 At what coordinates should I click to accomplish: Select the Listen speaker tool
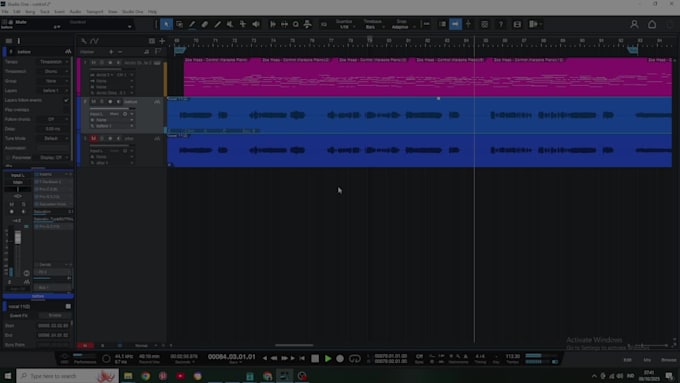(x=256, y=24)
